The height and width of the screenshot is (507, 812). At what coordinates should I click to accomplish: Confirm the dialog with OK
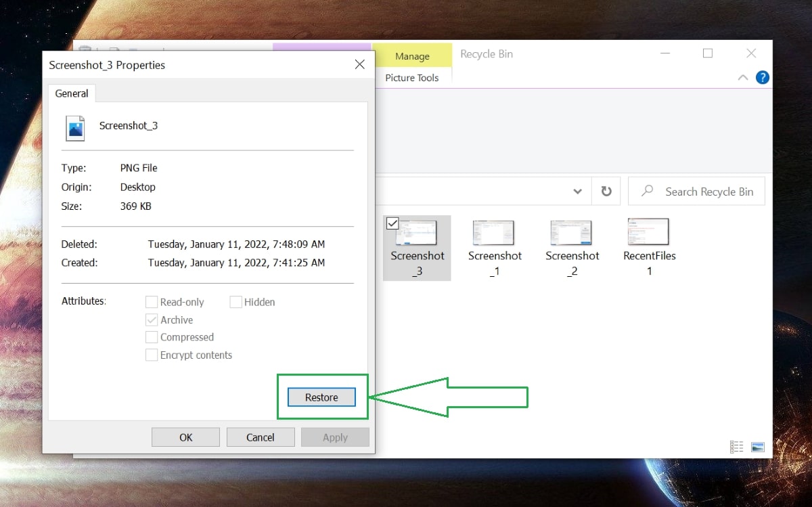click(x=185, y=437)
